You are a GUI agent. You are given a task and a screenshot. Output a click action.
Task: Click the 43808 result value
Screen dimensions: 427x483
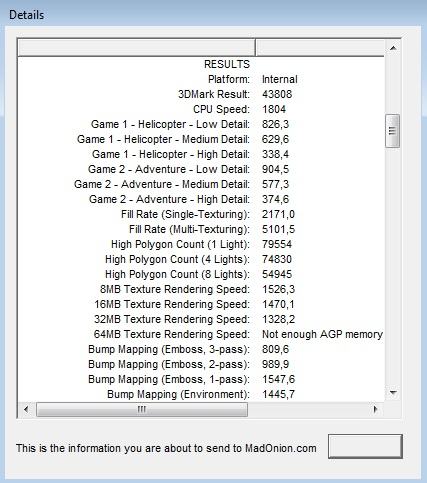(277, 94)
